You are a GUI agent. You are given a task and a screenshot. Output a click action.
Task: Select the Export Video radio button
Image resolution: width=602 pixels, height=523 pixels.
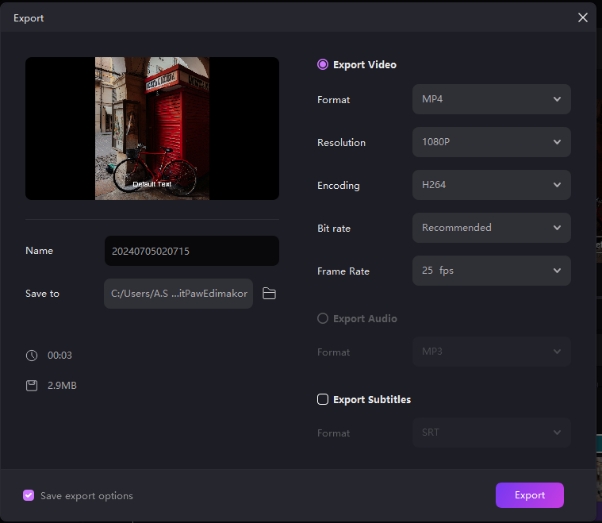tap(322, 65)
